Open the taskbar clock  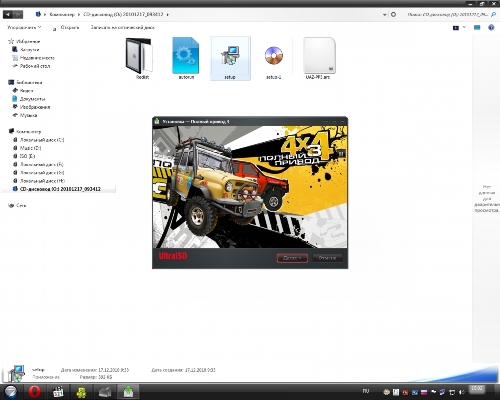(x=477, y=389)
